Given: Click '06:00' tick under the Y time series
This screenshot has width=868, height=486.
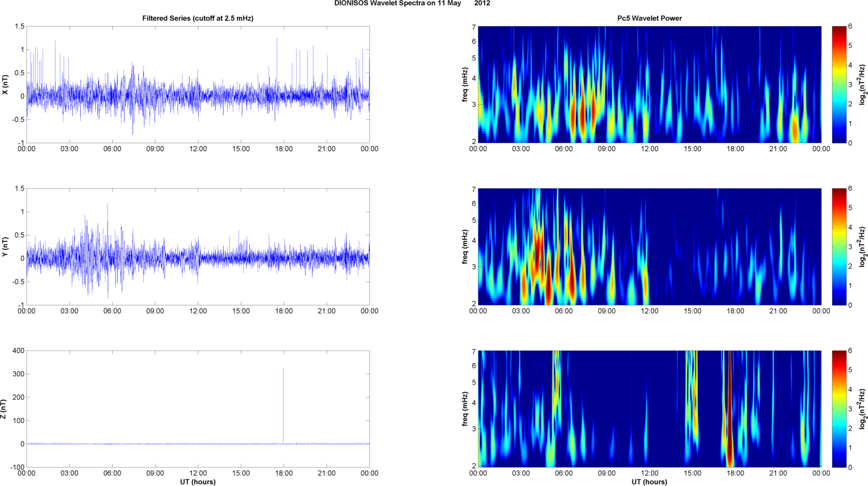Looking at the screenshot, I should 112,311.
